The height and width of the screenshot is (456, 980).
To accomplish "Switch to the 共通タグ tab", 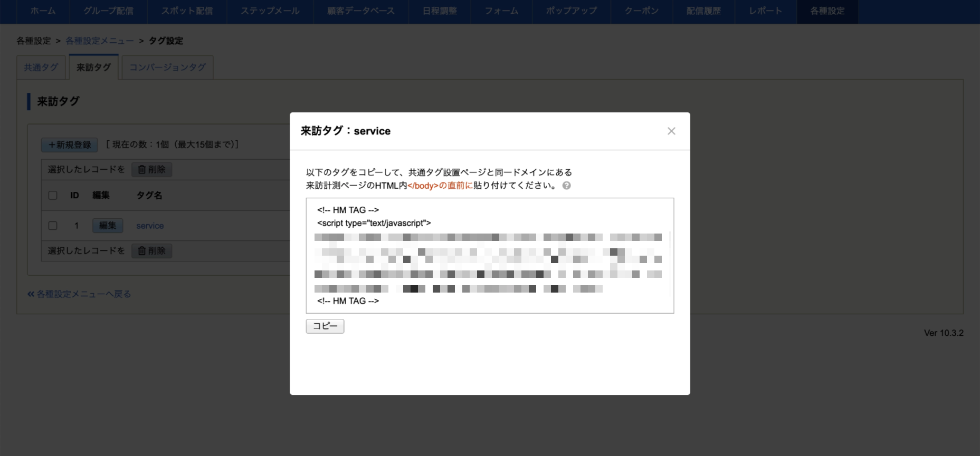I will (x=41, y=67).
